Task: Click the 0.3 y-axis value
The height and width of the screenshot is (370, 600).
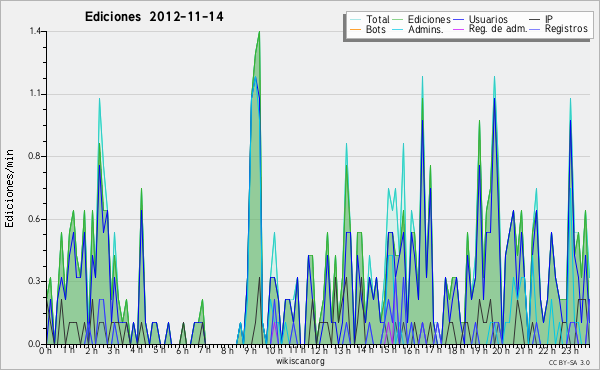Action: point(35,281)
